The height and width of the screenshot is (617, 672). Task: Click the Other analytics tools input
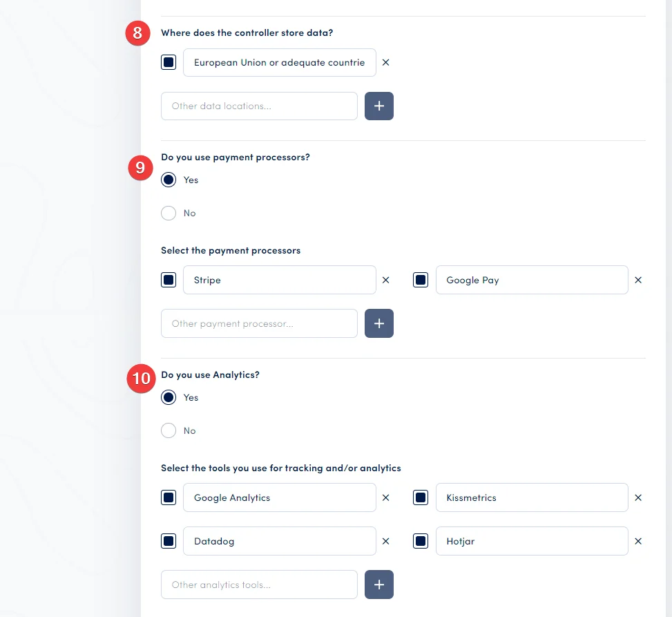pos(259,585)
